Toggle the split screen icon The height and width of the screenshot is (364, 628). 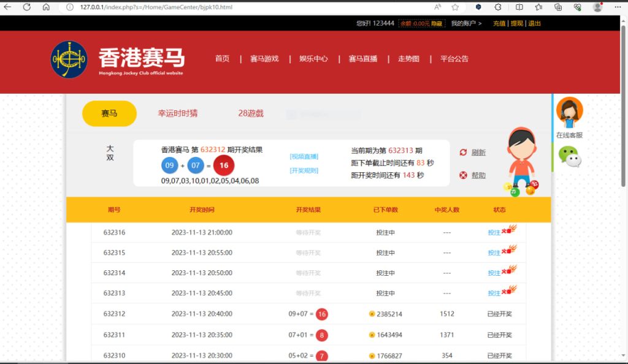[519, 7]
